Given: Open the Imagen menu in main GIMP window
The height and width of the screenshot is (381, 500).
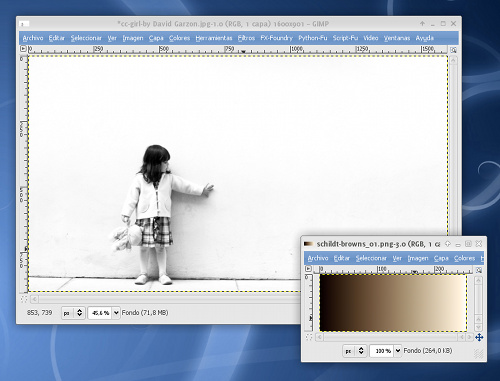Looking at the screenshot, I should click(x=133, y=38).
